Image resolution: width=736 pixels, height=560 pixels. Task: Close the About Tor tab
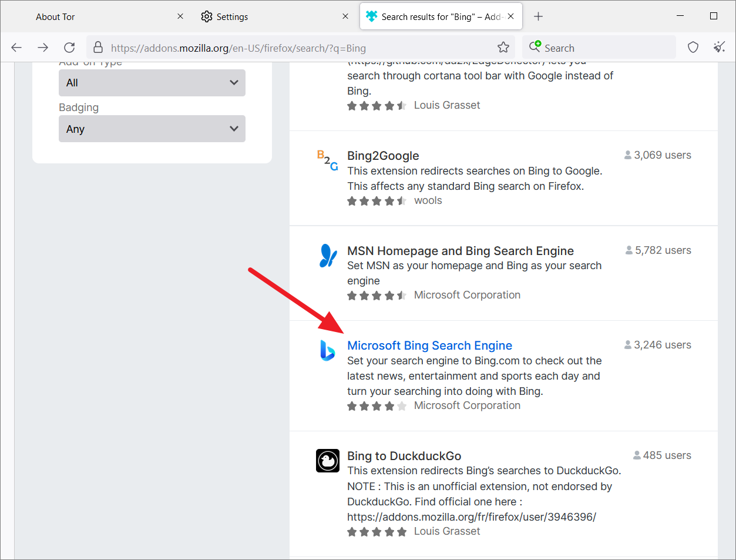[x=180, y=16]
